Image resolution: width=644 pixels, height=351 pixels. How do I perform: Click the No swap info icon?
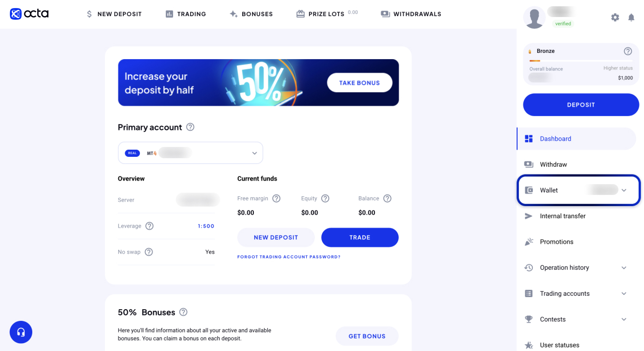point(149,252)
